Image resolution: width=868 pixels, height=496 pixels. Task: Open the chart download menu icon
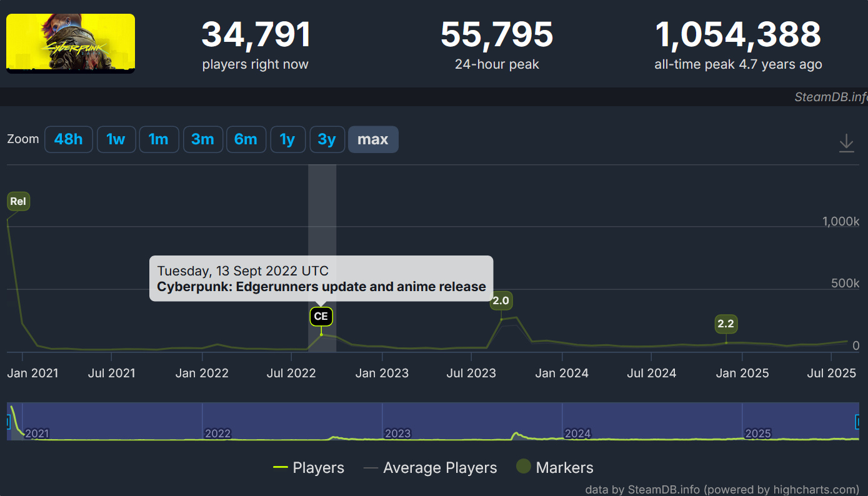(846, 143)
